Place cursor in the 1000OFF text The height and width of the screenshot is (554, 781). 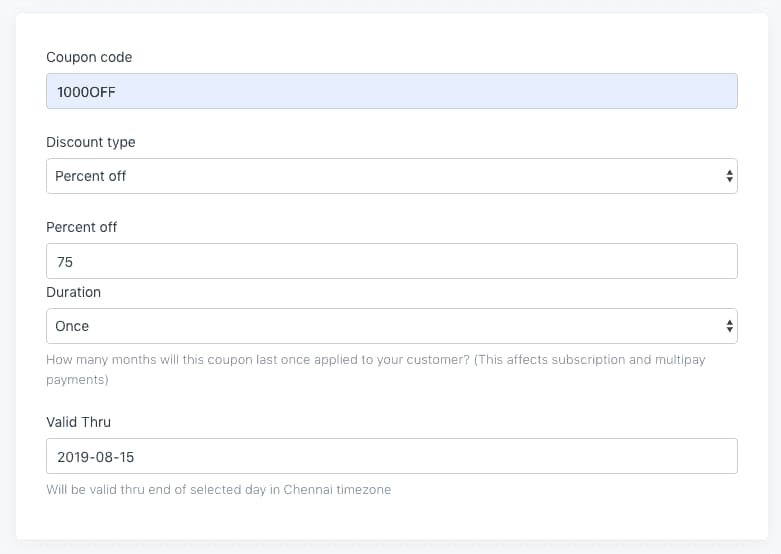pos(86,92)
